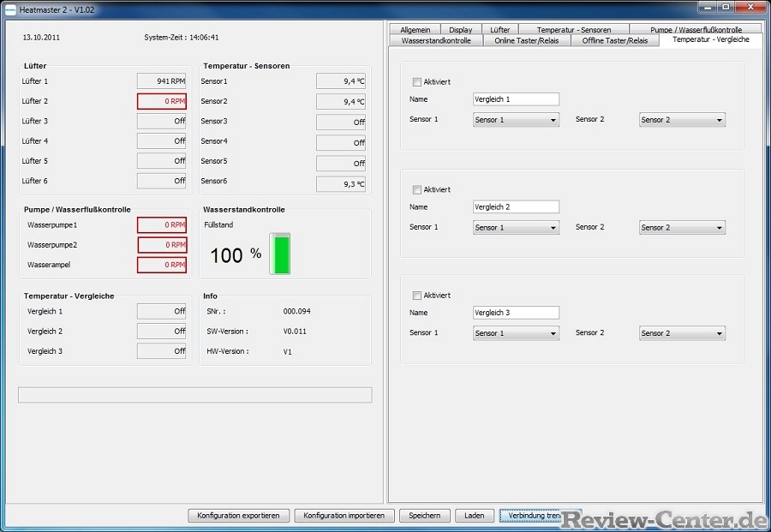Minimize the Heatmaster 2 window
The height and width of the screenshot is (532, 771).
tap(708, 8)
